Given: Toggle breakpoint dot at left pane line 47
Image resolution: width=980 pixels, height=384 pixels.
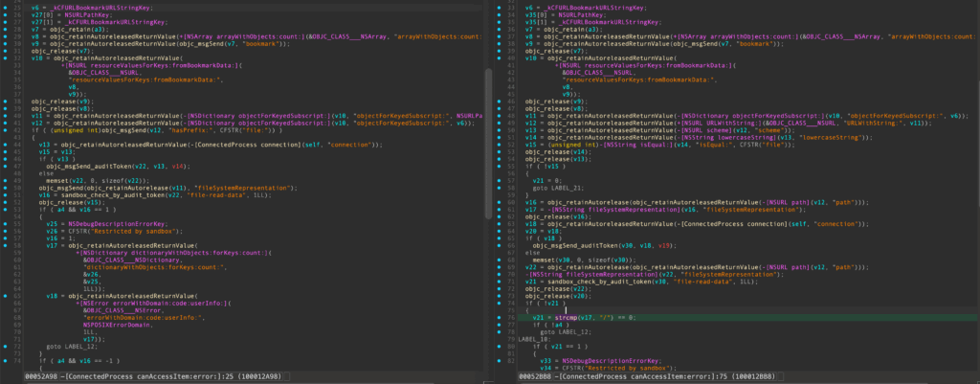Looking at the screenshot, I should pyautogui.click(x=6, y=167).
